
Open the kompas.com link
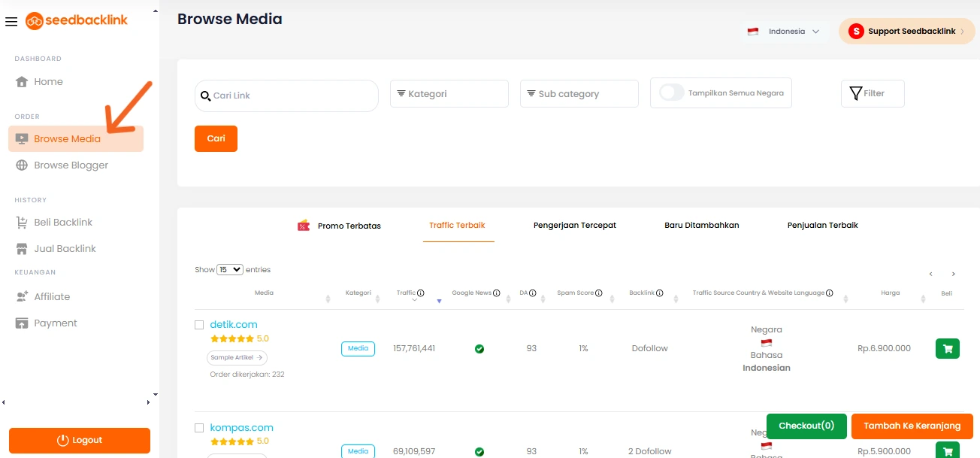pos(241,427)
